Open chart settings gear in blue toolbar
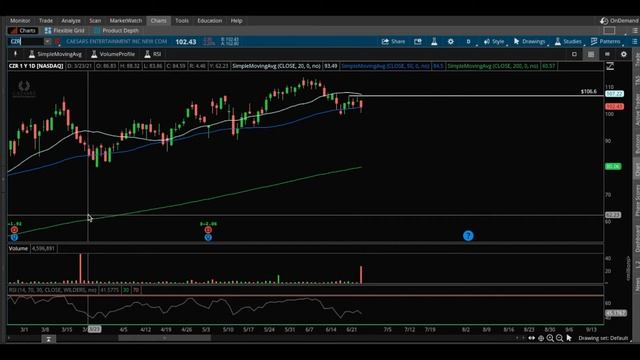The width and height of the screenshot is (640, 360). pyautogui.click(x=451, y=42)
